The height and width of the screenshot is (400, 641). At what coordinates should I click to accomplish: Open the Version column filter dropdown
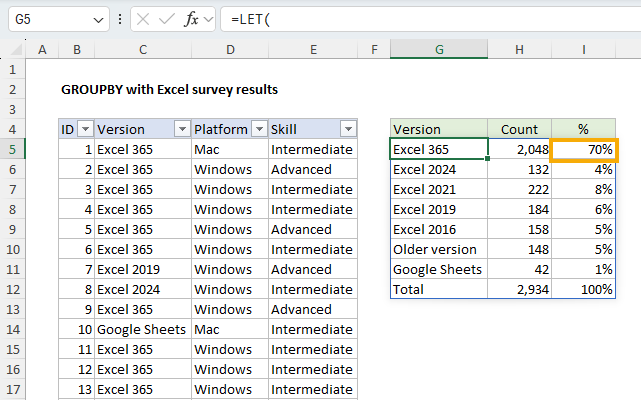(182, 129)
